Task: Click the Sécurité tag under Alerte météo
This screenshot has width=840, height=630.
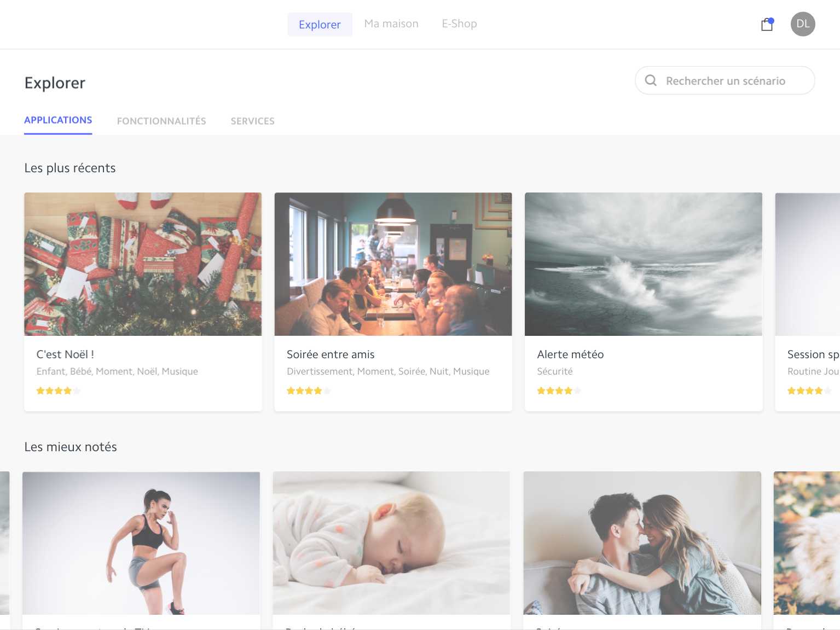Action: tap(555, 371)
